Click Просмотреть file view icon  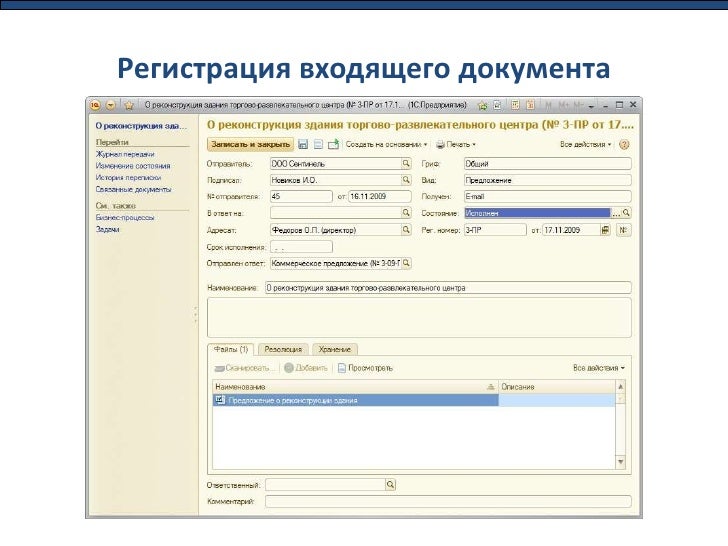(342, 368)
